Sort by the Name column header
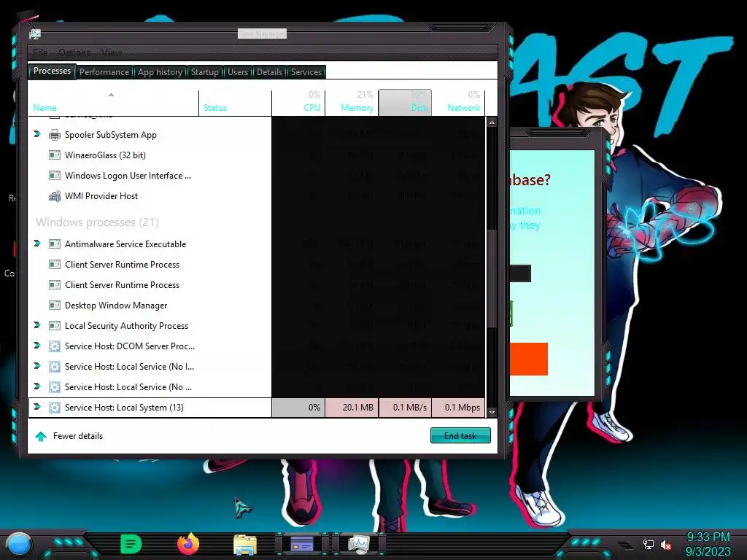 (113, 103)
